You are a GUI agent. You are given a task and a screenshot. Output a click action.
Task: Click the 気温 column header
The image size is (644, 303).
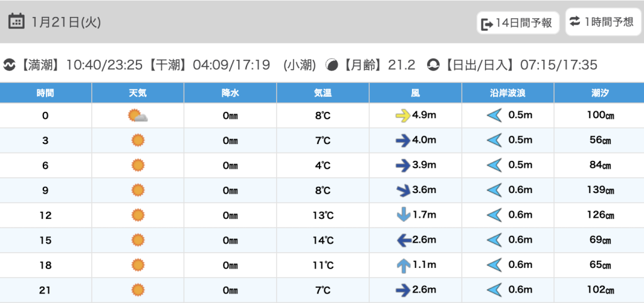(323, 93)
